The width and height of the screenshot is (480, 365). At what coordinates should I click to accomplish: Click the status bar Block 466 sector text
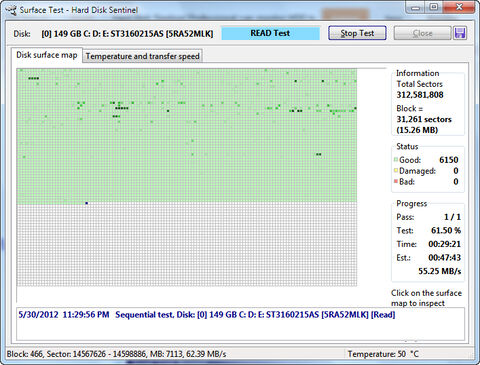116,354
